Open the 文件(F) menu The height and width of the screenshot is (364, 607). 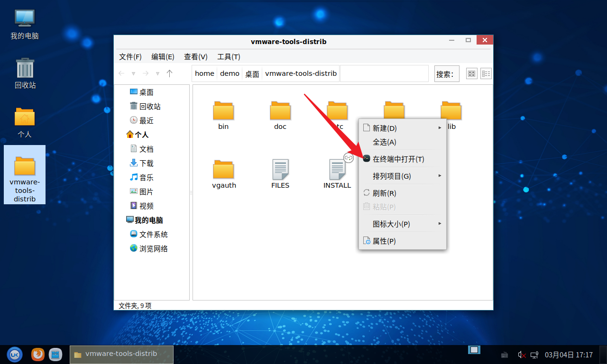pyautogui.click(x=130, y=57)
